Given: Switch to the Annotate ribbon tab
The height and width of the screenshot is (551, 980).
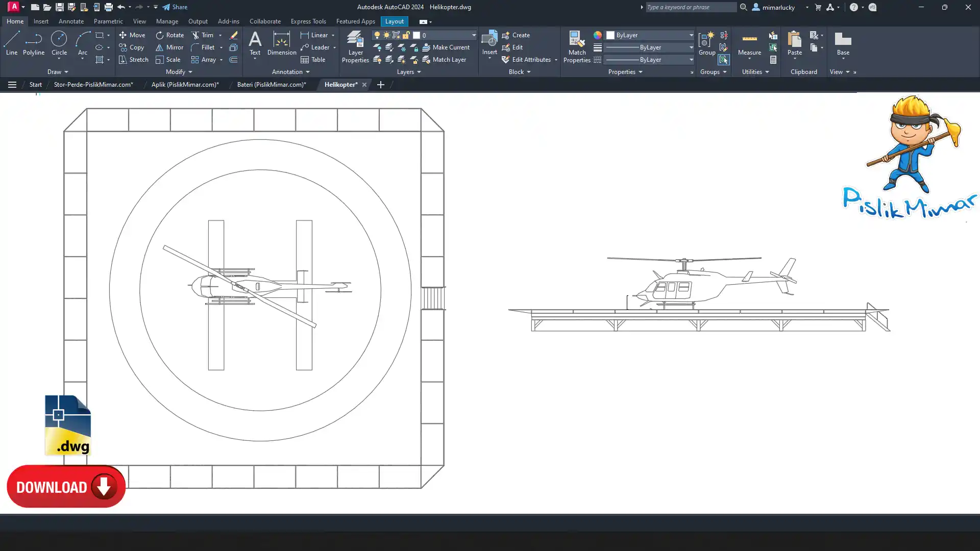Looking at the screenshot, I should (x=71, y=21).
